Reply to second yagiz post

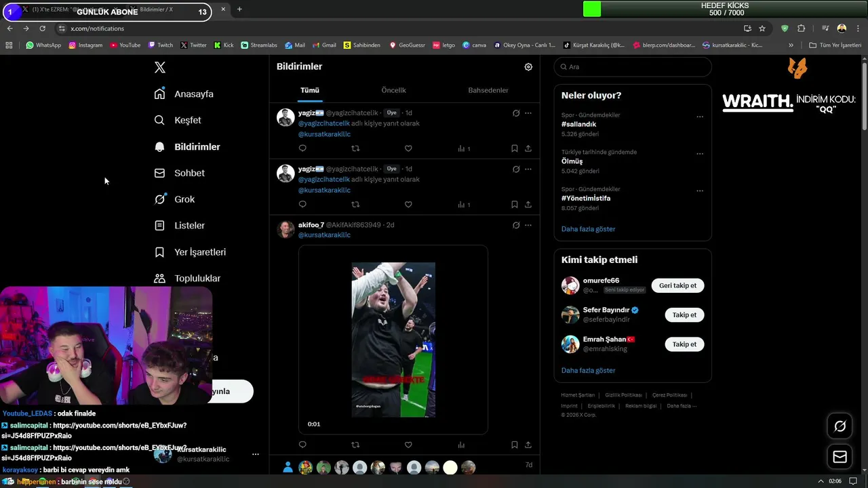[302, 204]
